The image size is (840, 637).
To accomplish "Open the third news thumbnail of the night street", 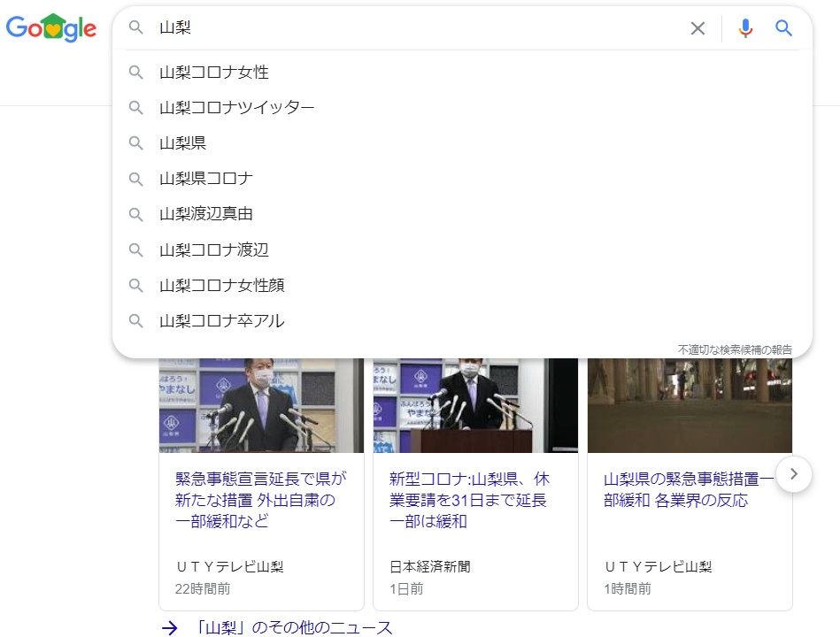I will [690, 405].
